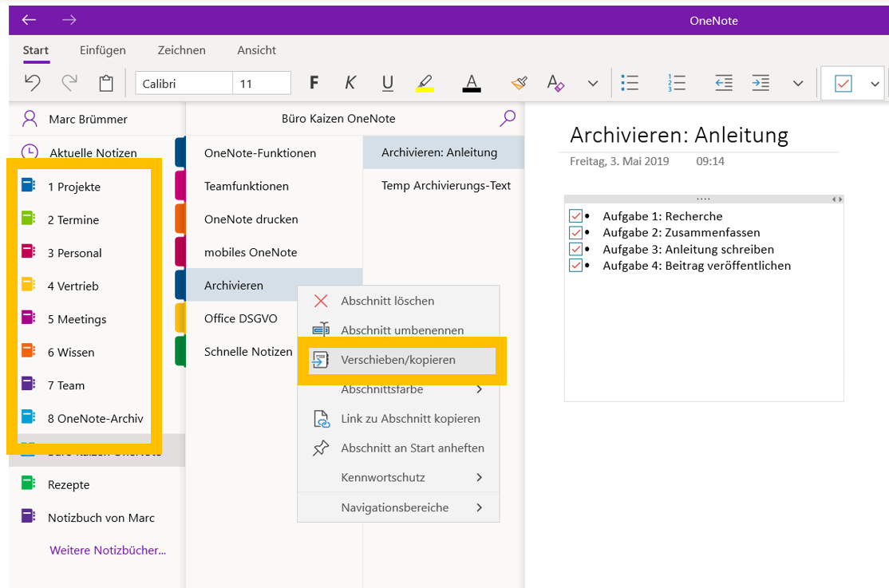The height and width of the screenshot is (588, 889).
Task: Choose Abschnitt an Start anheften
Action: click(398, 448)
